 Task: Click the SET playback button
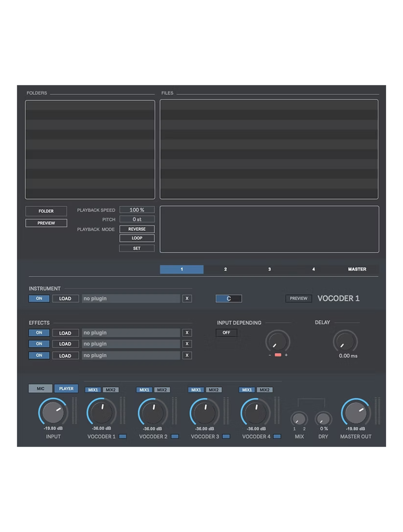coord(137,248)
